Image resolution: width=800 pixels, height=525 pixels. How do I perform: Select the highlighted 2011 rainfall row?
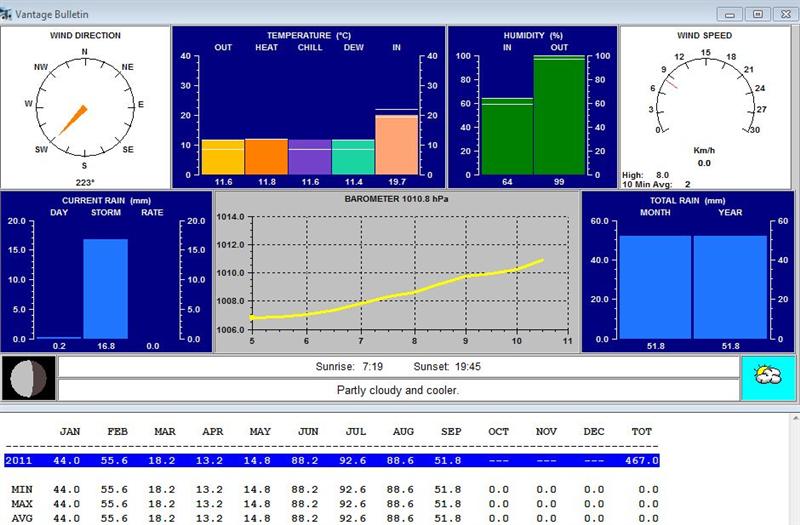tap(330, 460)
